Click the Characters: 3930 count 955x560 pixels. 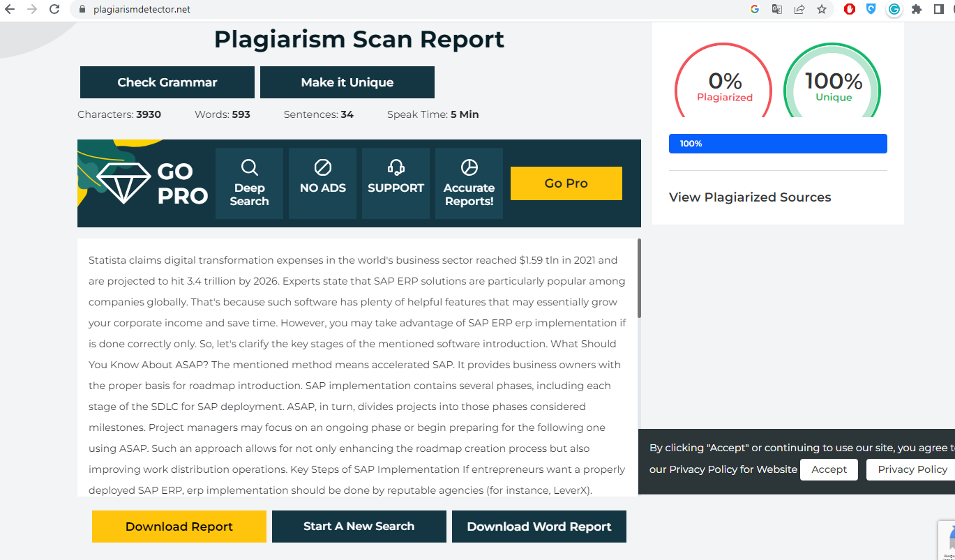coord(119,114)
